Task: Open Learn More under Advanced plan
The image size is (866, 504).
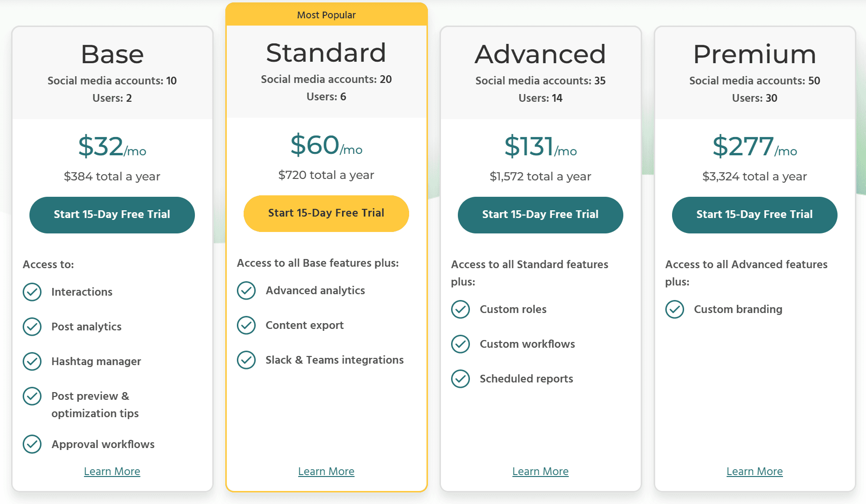Action: coord(540,471)
